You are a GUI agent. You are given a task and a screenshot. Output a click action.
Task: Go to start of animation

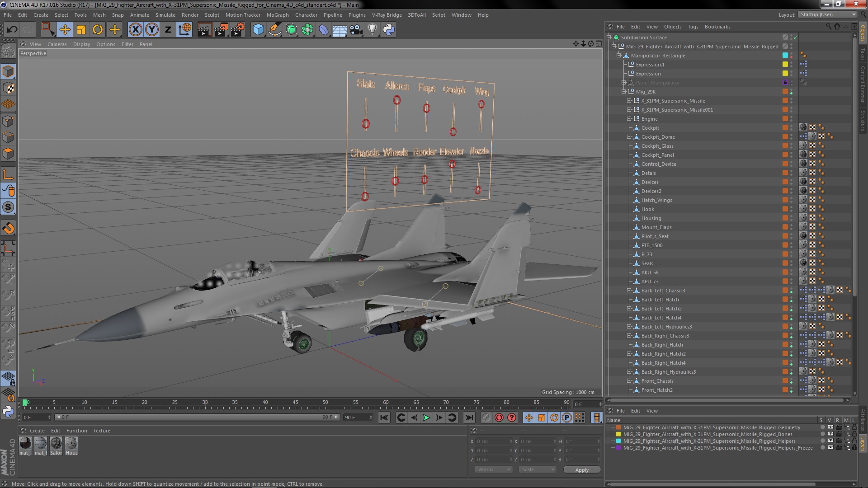[384, 418]
